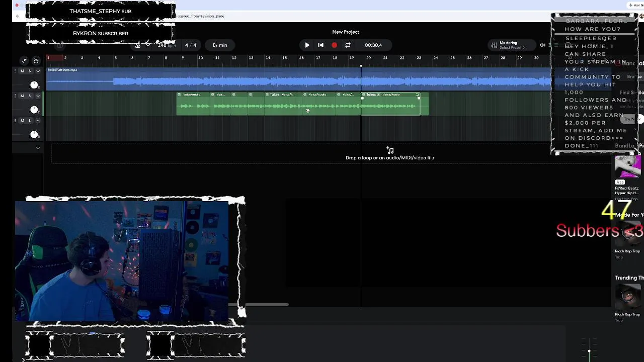Solo the empty third track
The image size is (644, 362).
point(29,121)
